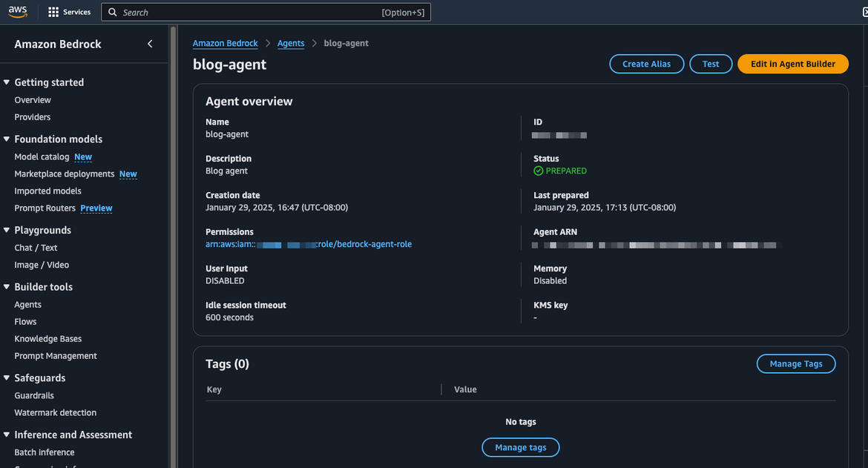Open Imported models
Viewport: 868px width, 468px height.
tap(47, 191)
